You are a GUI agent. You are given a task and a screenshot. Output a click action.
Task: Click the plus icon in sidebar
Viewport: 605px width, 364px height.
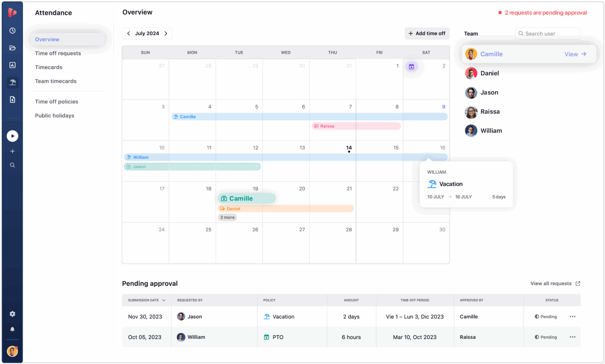12,151
